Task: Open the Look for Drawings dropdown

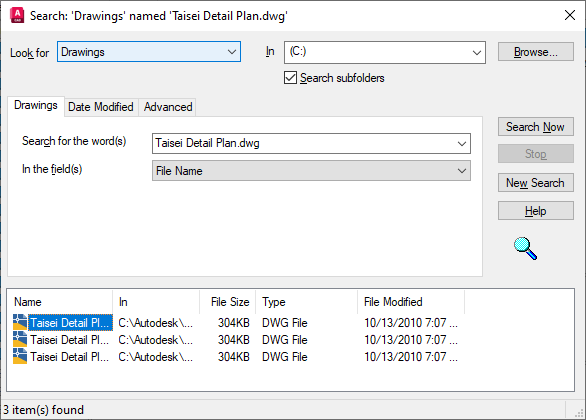Action: click(149, 52)
